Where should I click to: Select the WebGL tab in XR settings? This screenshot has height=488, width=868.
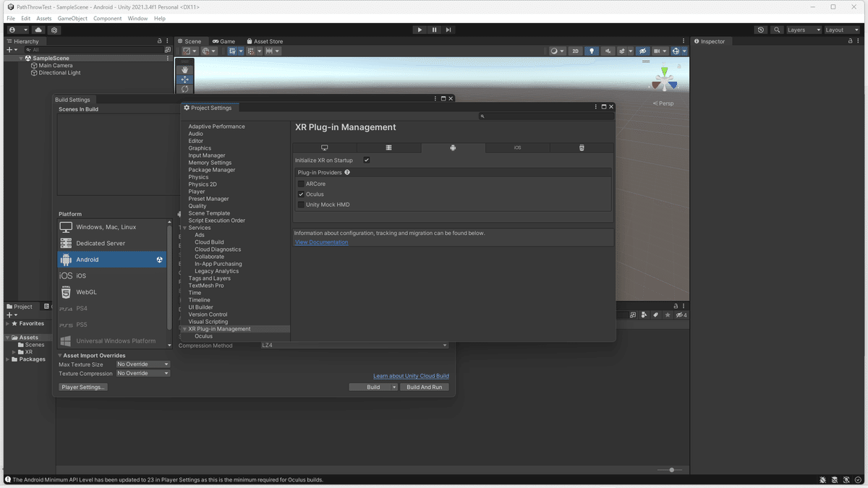pyautogui.click(x=582, y=147)
